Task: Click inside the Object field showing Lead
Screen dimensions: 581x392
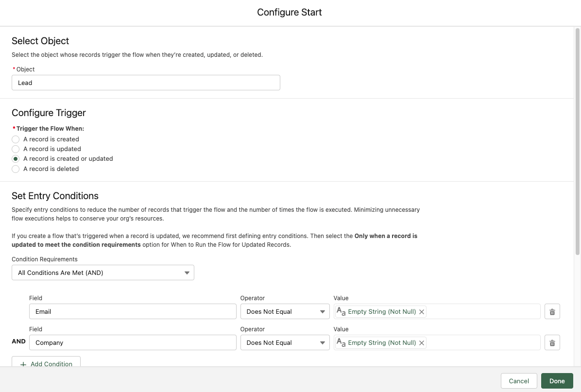Action: [x=146, y=83]
